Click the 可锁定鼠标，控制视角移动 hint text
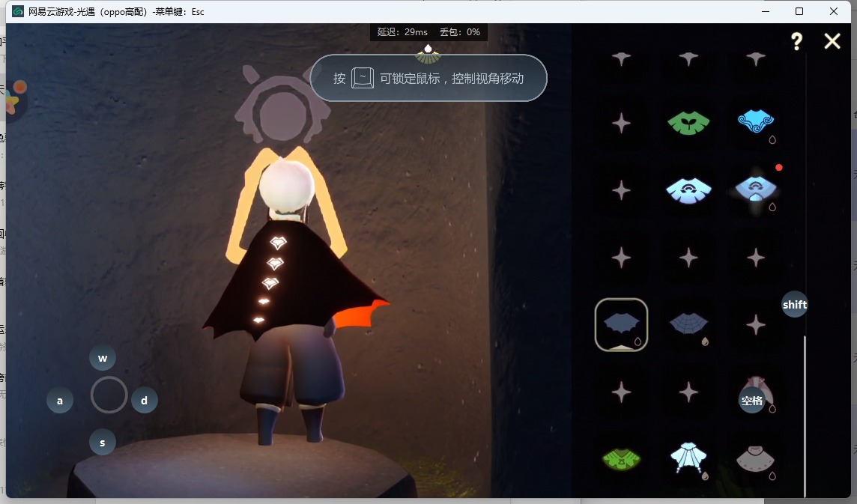 452,79
